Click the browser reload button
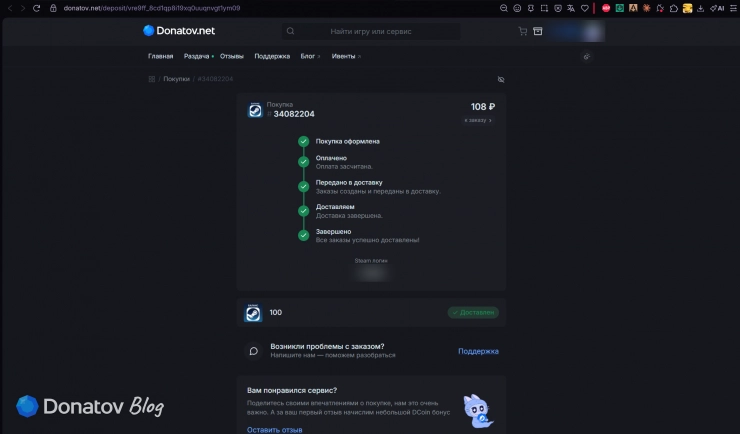Viewport: 740px width, 434px height. 36,8
